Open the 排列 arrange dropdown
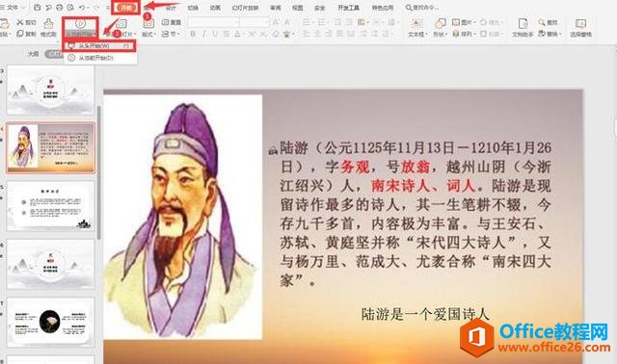This screenshot has width=617, height=364. pos(464,35)
